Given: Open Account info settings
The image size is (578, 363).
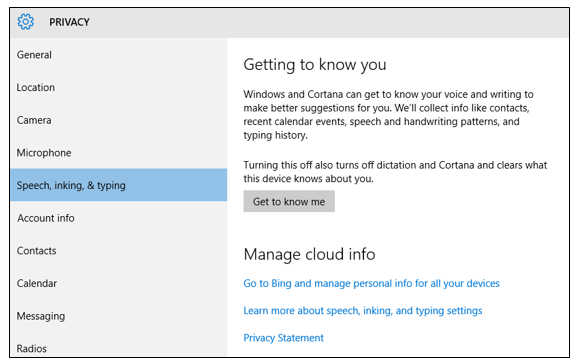Looking at the screenshot, I should pos(119,218).
